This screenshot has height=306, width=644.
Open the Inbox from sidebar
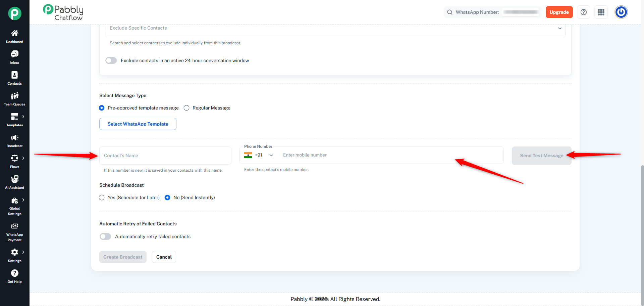click(x=14, y=57)
